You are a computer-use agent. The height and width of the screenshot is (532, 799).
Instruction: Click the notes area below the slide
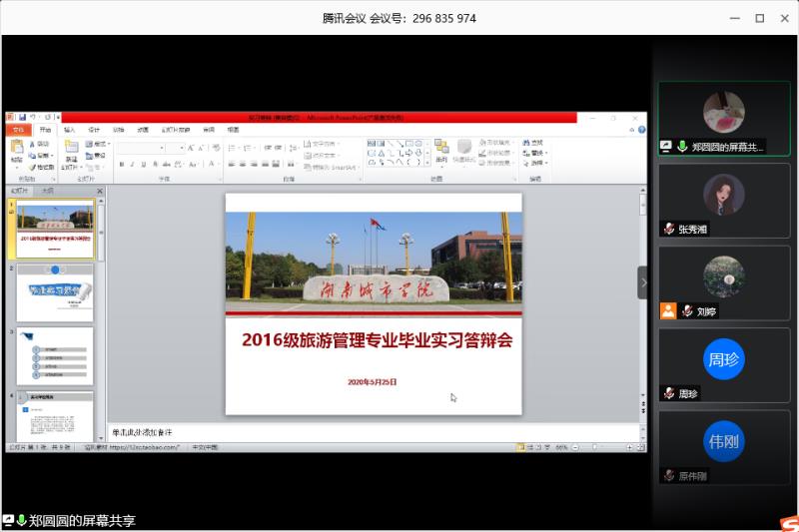370,431
